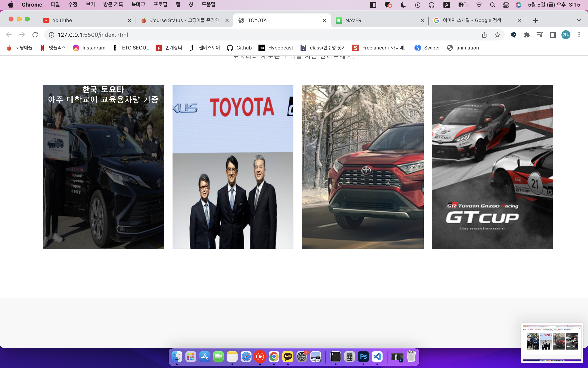Open KakaoTalk from Dock

[288, 357]
